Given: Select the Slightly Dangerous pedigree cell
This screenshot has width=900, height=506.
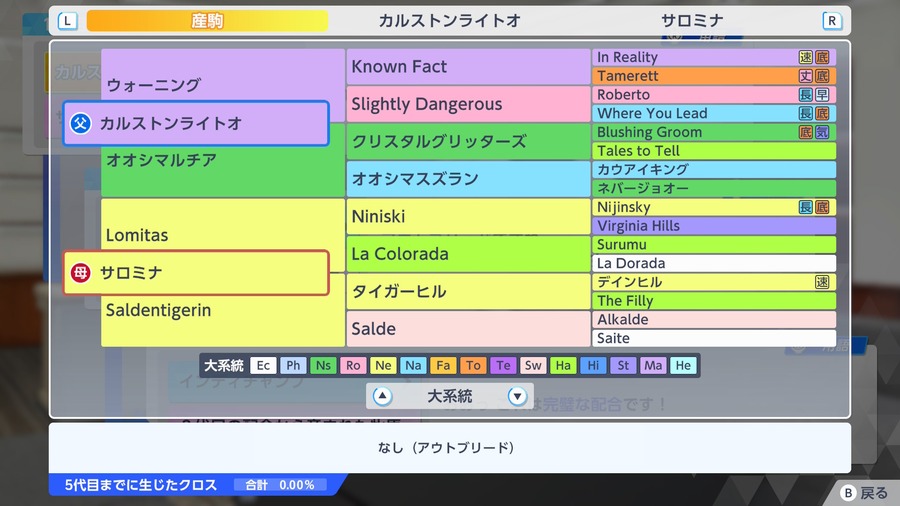Looking at the screenshot, I should tap(468, 104).
